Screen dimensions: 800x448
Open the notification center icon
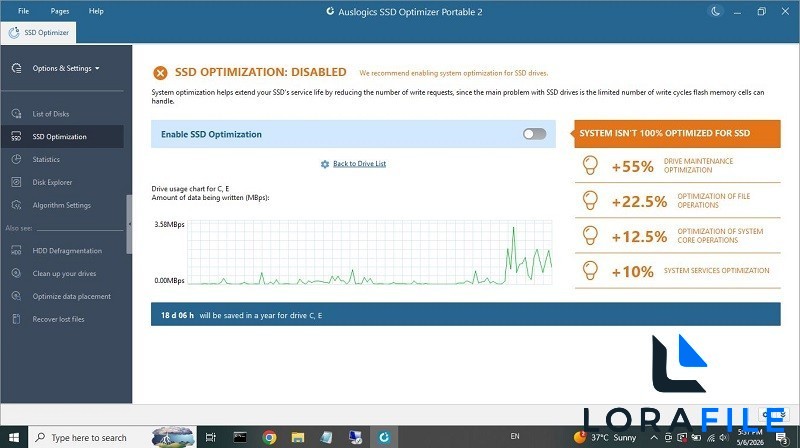point(782,438)
